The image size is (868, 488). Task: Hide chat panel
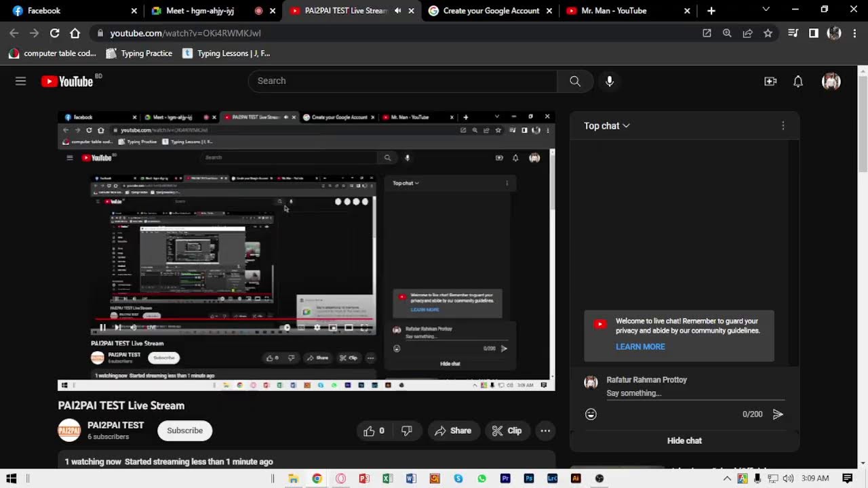click(684, 441)
